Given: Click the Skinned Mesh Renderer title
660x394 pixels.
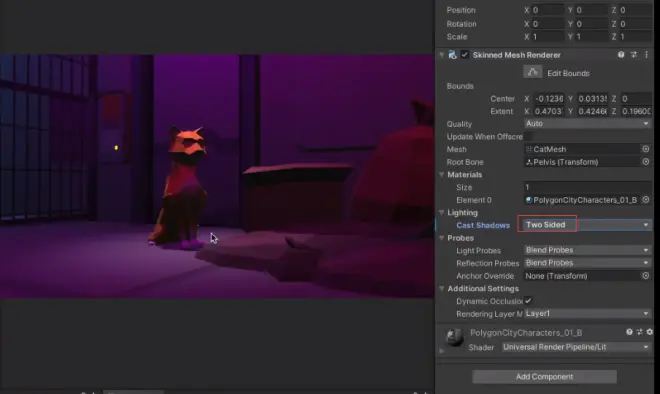Looking at the screenshot, I should click(x=516, y=55).
